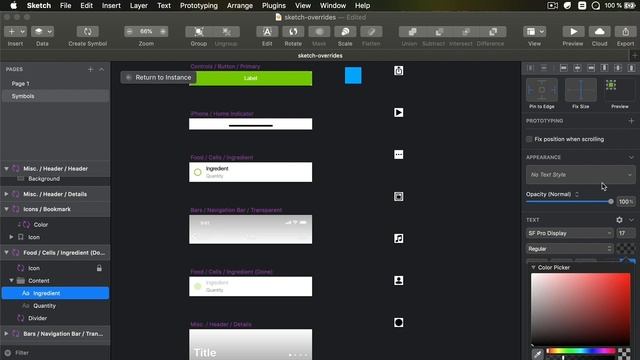Click the hue spectrum slider
The width and height of the screenshot is (640, 360).
(580, 351)
